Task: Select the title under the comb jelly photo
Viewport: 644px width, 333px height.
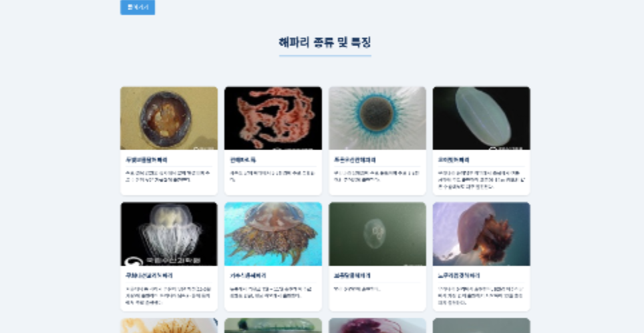Action: point(454,160)
